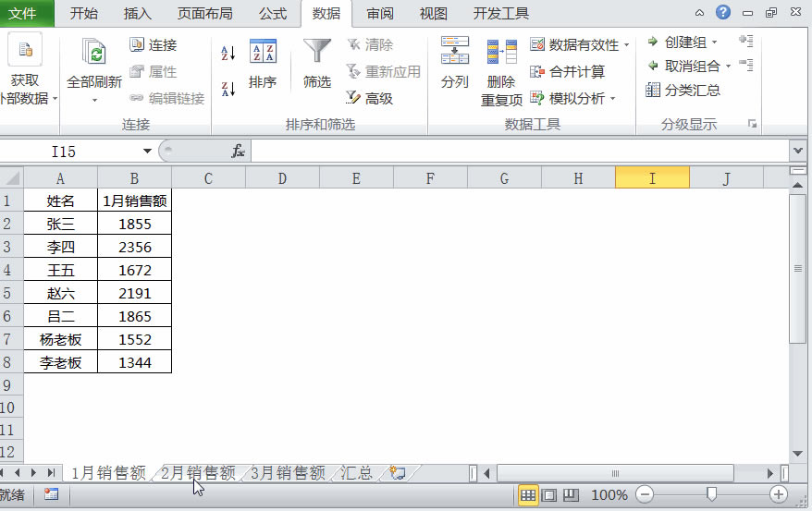The width and height of the screenshot is (812, 511).
Task: Open 分级显示 dialog launcher
Action: tap(753, 124)
